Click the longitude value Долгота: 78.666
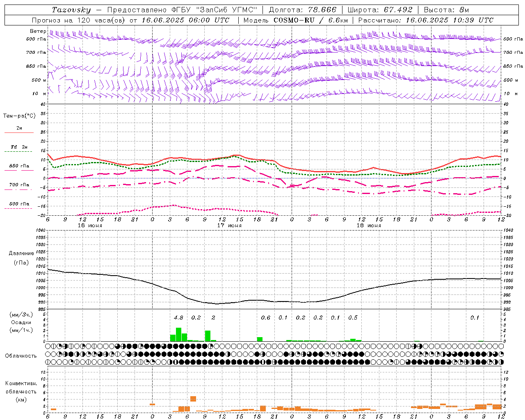525x420 pixels. click(303, 10)
